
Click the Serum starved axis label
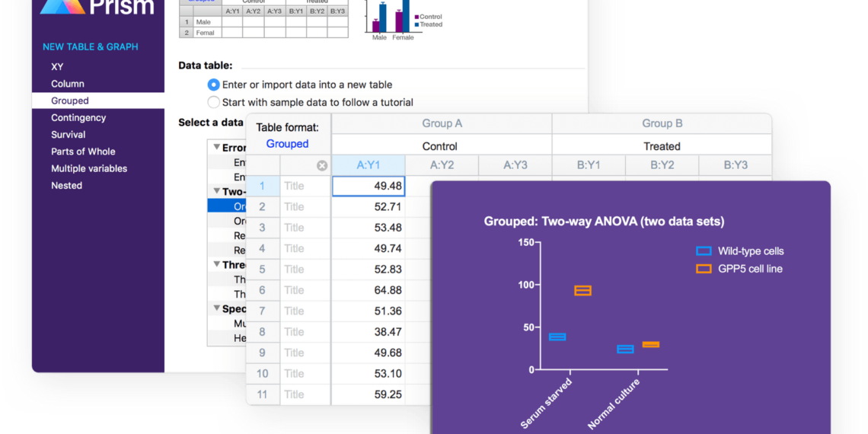(547, 404)
